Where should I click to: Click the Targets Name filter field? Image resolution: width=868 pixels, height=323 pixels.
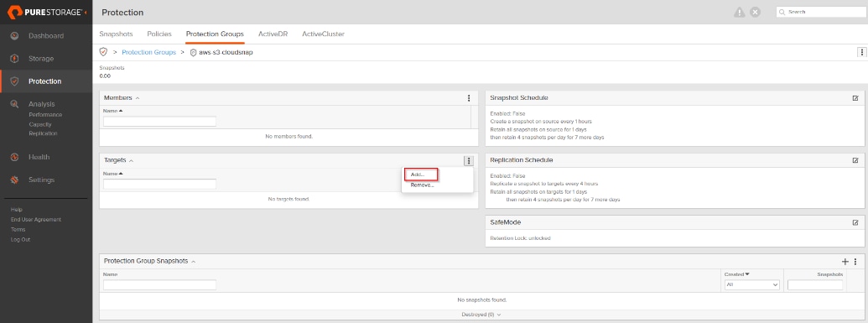click(159, 184)
